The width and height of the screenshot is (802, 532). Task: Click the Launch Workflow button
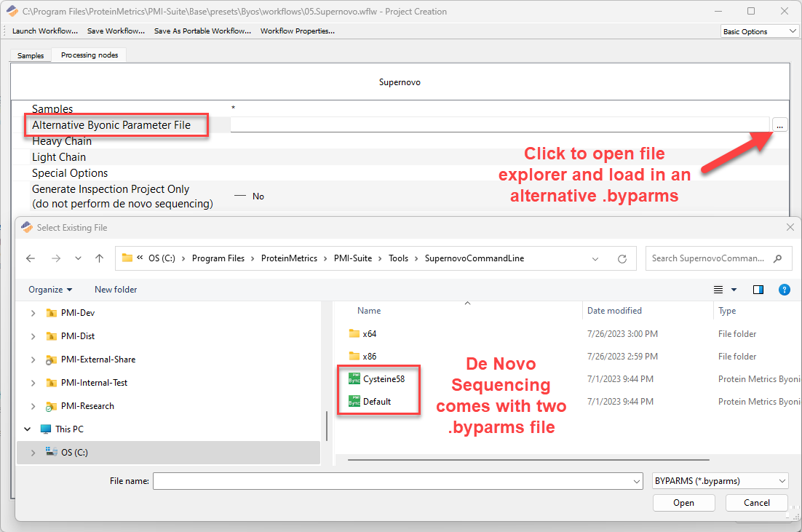click(44, 31)
